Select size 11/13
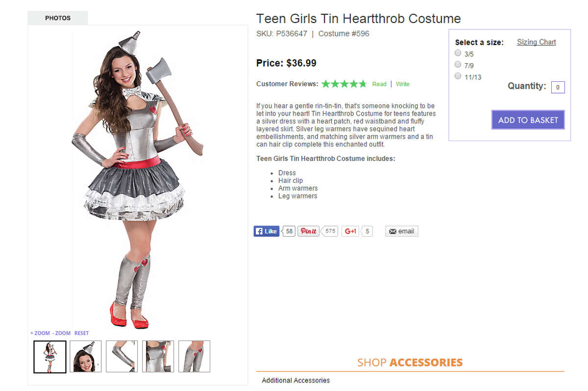Viewport: 588px width, 391px height. [x=458, y=75]
